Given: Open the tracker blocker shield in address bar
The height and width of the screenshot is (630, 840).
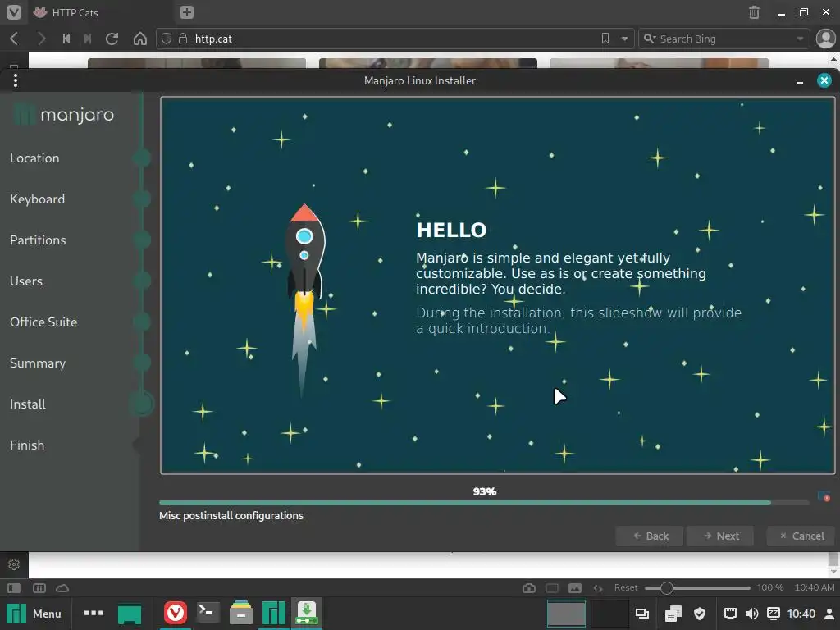Looking at the screenshot, I should tap(167, 39).
